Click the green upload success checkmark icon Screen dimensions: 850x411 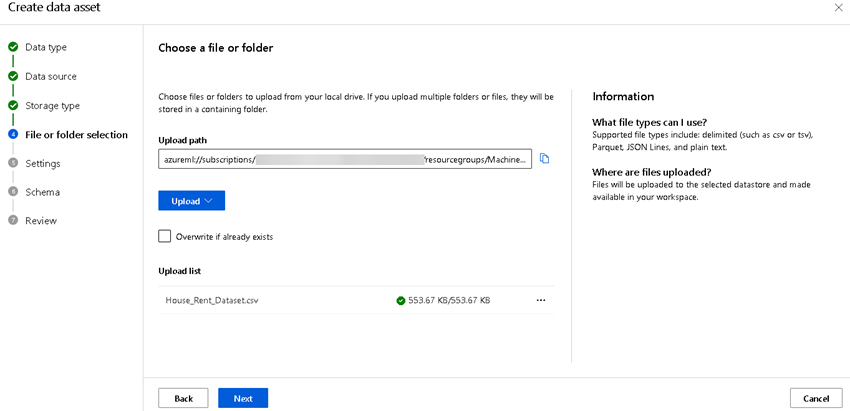pyautogui.click(x=401, y=300)
